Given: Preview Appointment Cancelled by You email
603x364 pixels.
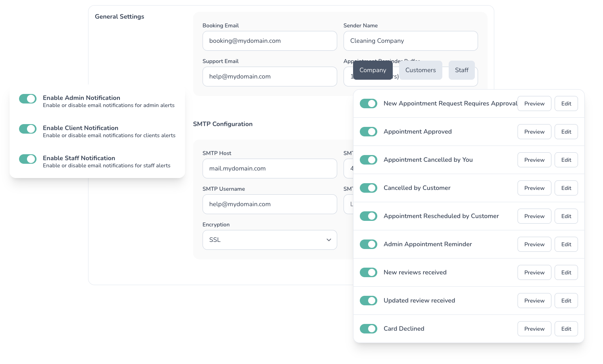Looking at the screenshot, I should click(534, 160).
